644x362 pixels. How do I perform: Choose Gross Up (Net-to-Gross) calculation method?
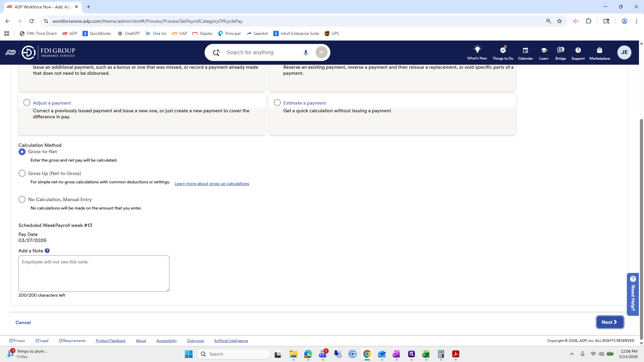click(22, 173)
